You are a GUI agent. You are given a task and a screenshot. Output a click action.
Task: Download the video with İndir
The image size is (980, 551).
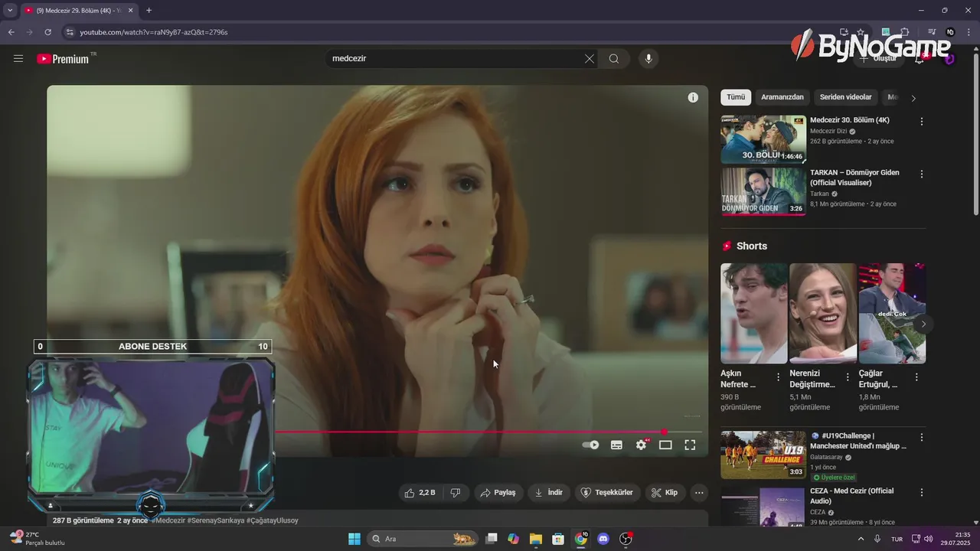548,493
